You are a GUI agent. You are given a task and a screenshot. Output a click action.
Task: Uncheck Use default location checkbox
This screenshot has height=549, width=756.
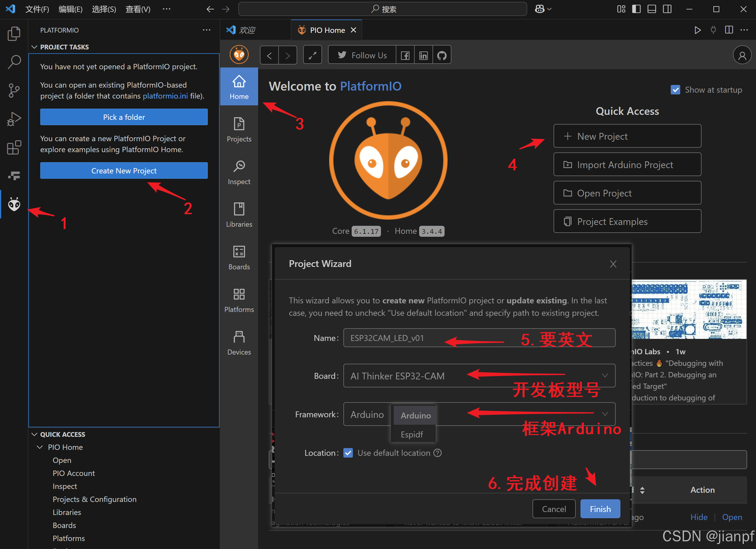coord(348,453)
